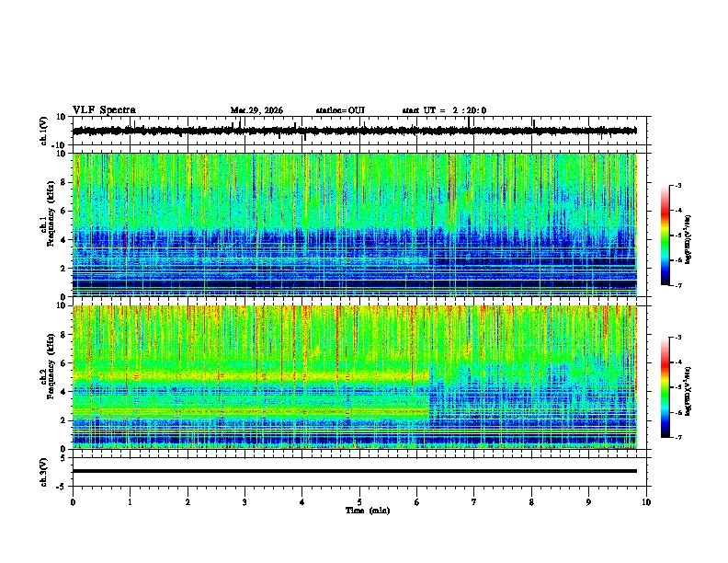This screenshot has height=563, width=728.
Task: Click the "ch.3(V)" axis label
Action: [44, 473]
